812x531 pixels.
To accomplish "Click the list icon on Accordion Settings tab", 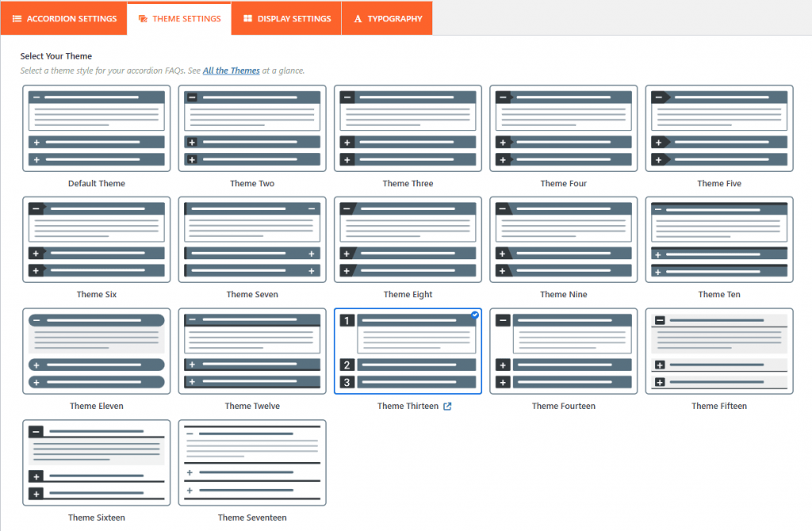I will pos(17,18).
